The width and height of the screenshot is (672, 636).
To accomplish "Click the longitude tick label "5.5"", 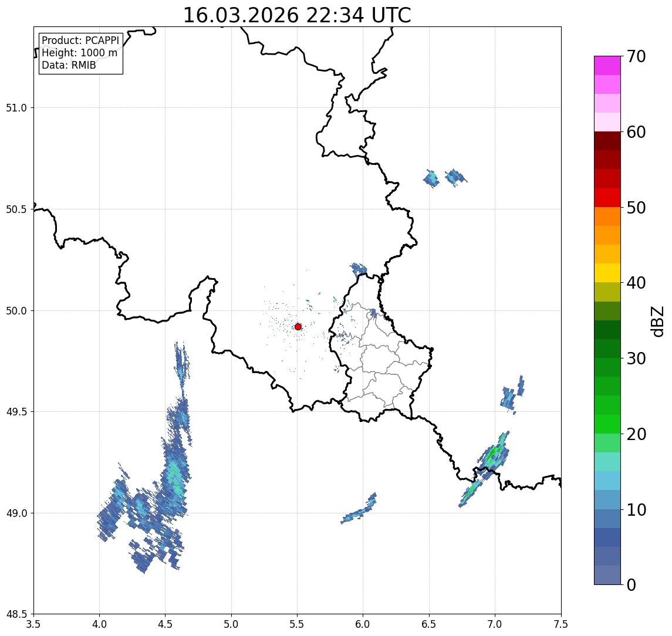I will [x=298, y=624].
